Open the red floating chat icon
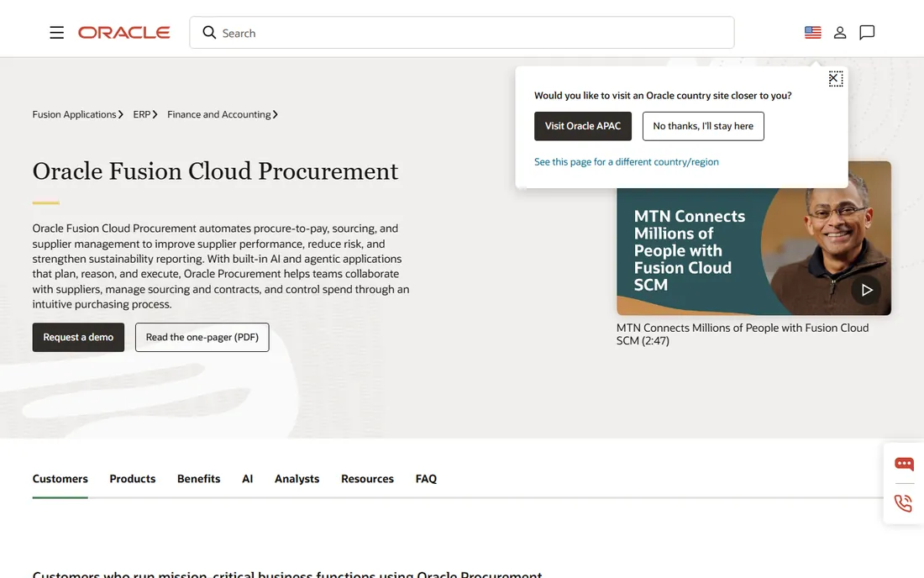The width and height of the screenshot is (924, 578). (904, 465)
